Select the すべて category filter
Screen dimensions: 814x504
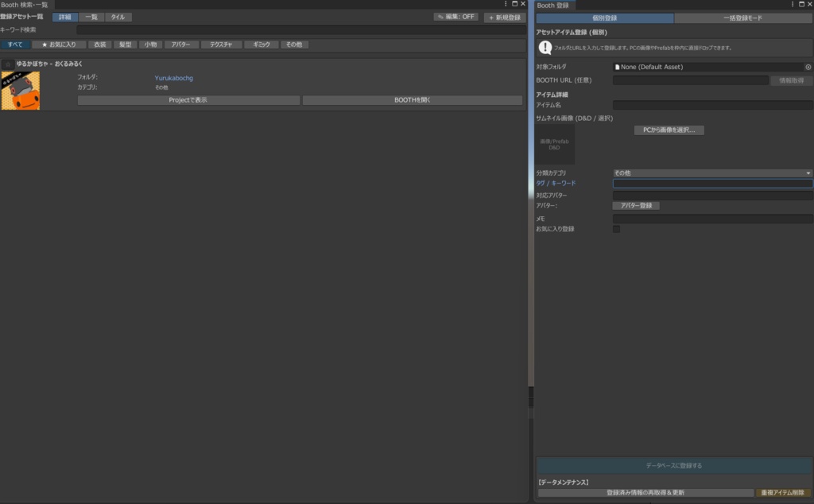click(x=15, y=45)
